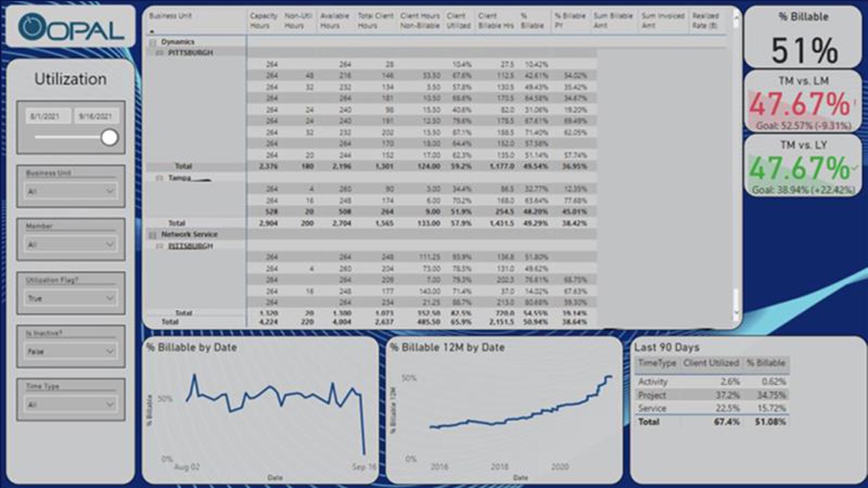The width and height of the screenshot is (868, 488).
Task: Click the matrix vertical scrollbar thumb
Action: coord(737,299)
